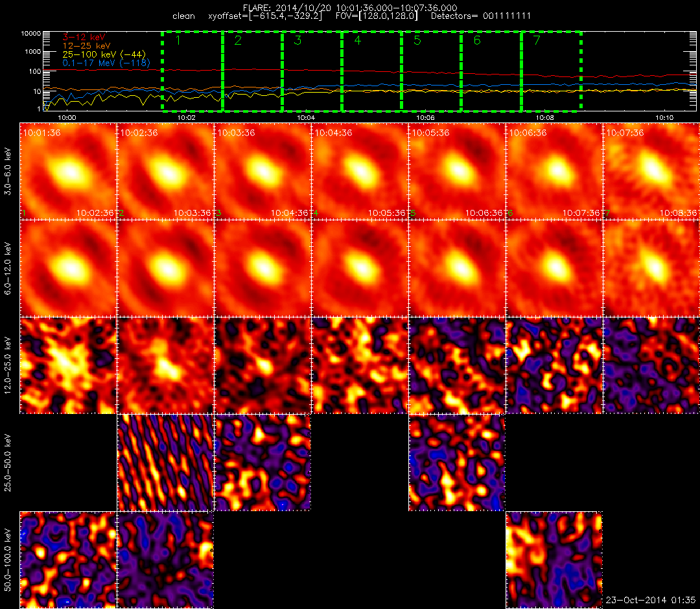
Task: Click the green interval 2 label in the light curve
Action: [238, 40]
